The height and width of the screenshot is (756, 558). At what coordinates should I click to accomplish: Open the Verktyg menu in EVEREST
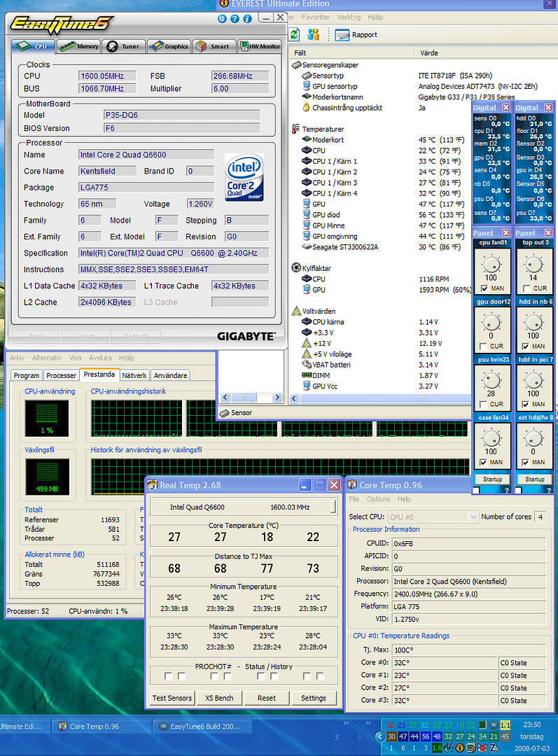pos(349,17)
